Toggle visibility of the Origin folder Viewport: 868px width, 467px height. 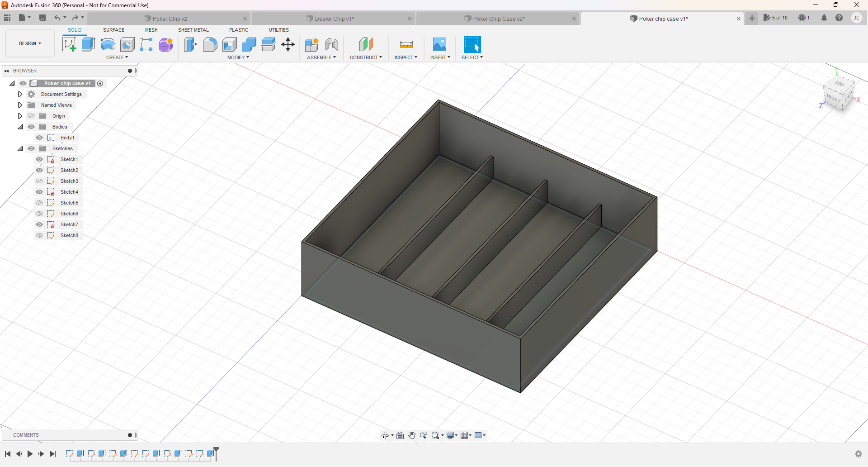click(31, 116)
